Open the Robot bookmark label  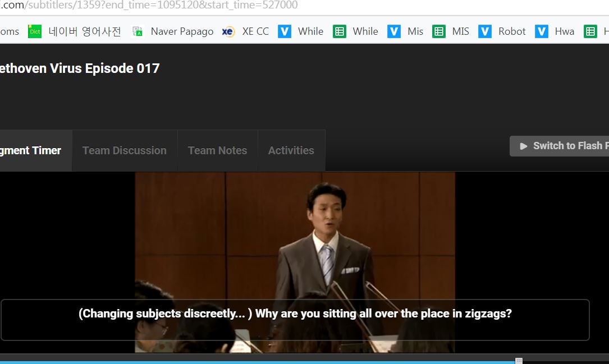pos(512,31)
